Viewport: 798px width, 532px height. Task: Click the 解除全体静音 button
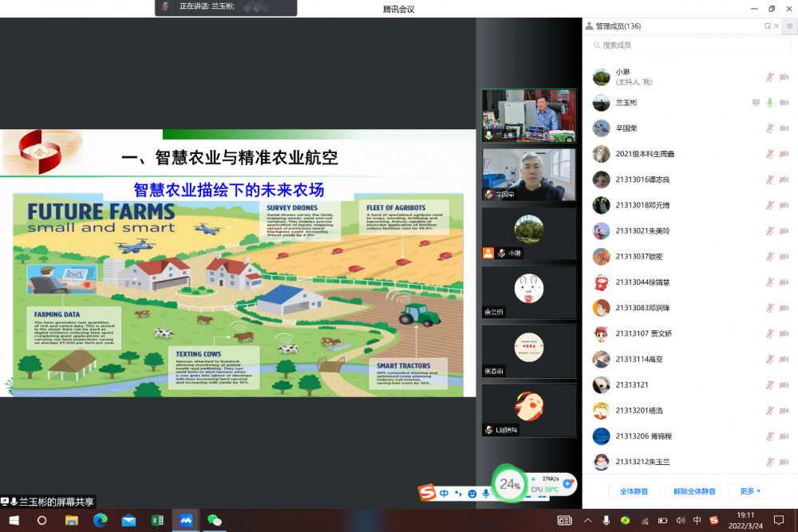coord(694,491)
